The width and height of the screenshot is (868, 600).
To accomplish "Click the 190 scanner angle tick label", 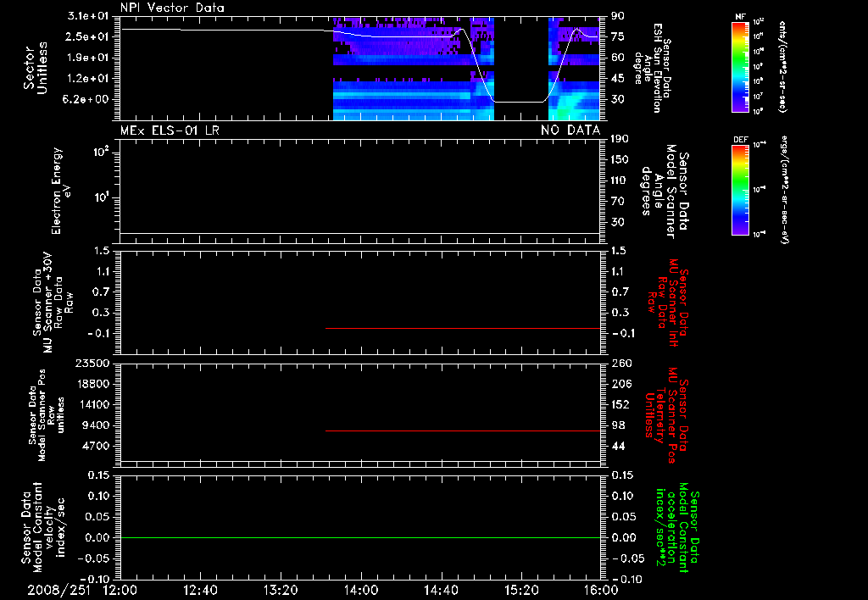I will point(620,139).
